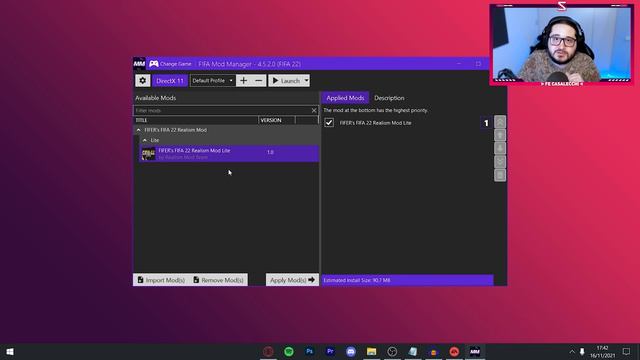Toggle the DirectX 11 button
The width and height of the screenshot is (640, 360).
pyautogui.click(x=170, y=81)
